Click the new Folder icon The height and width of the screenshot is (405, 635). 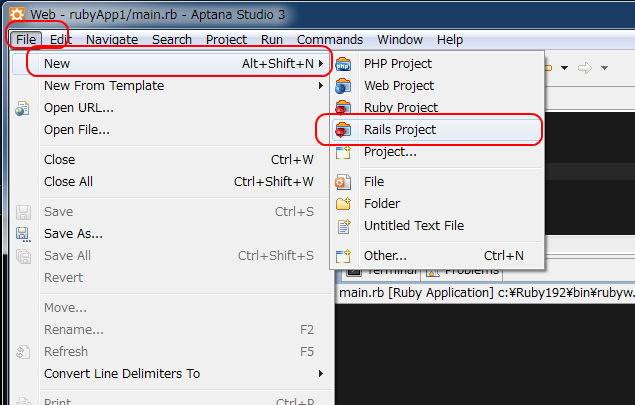click(343, 204)
